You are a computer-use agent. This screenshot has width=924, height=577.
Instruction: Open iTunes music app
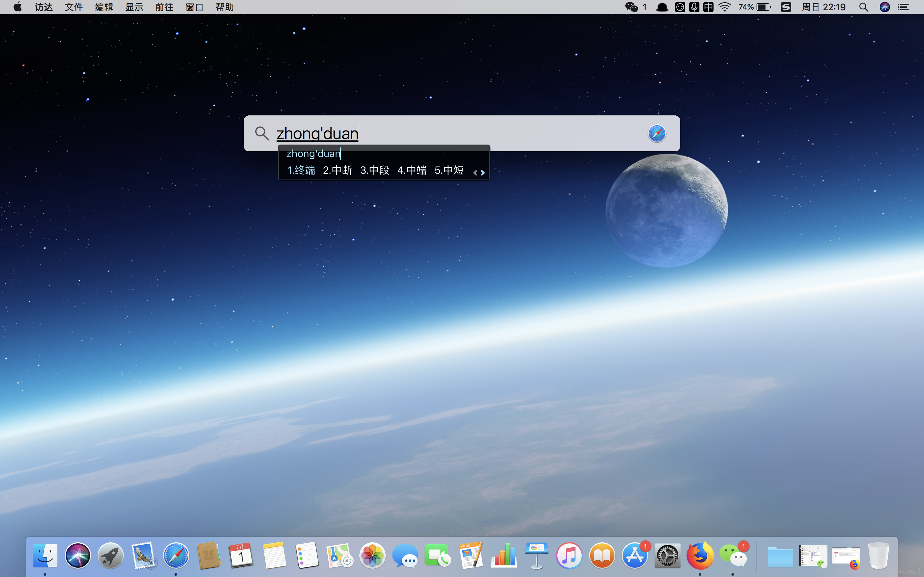click(x=569, y=556)
